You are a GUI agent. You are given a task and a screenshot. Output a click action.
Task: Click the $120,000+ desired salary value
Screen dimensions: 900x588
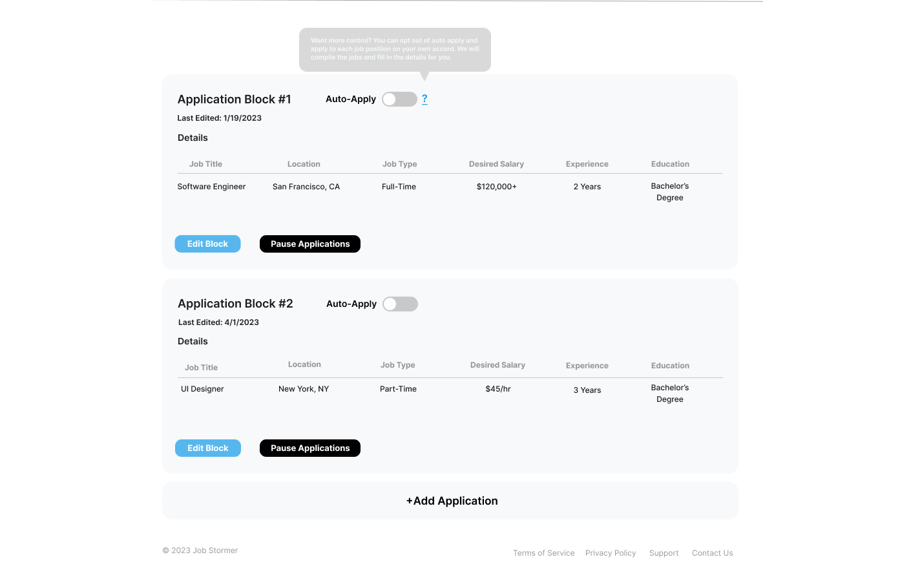point(496,187)
